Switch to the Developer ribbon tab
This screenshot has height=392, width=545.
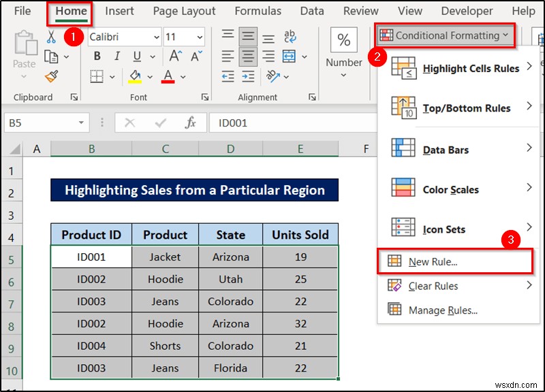coord(467,11)
